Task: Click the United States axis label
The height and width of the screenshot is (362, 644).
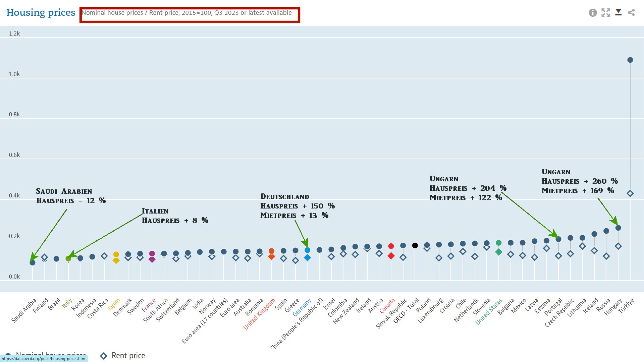Action: click(489, 312)
